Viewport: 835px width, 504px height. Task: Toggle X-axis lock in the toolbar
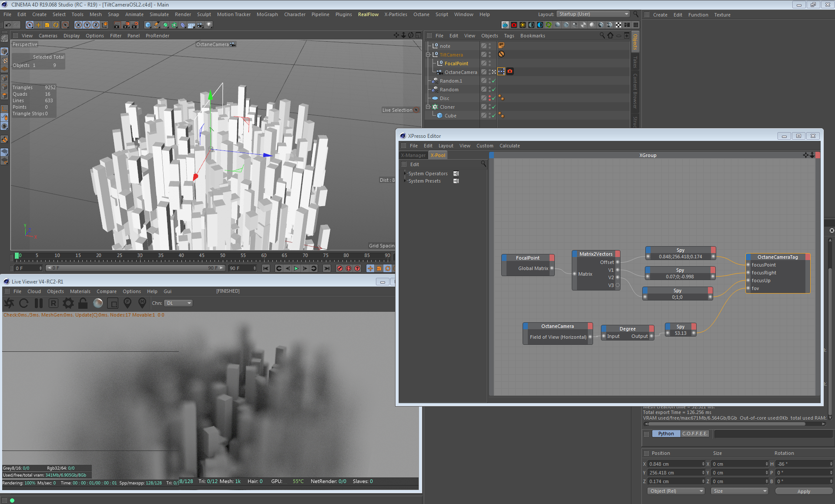coord(78,25)
